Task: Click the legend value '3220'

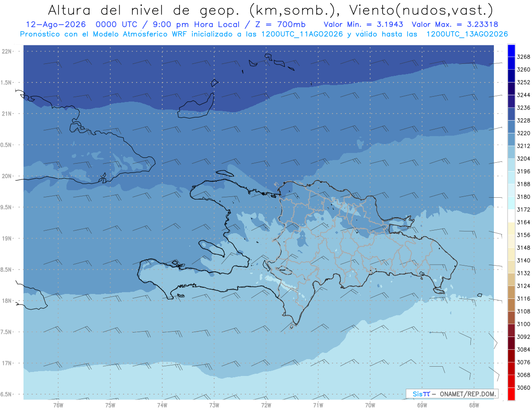Action: coord(524,133)
